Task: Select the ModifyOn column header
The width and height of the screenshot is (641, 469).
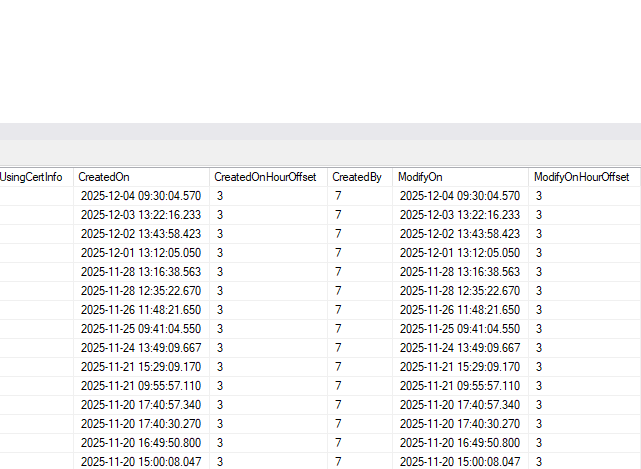Action: 461,177
